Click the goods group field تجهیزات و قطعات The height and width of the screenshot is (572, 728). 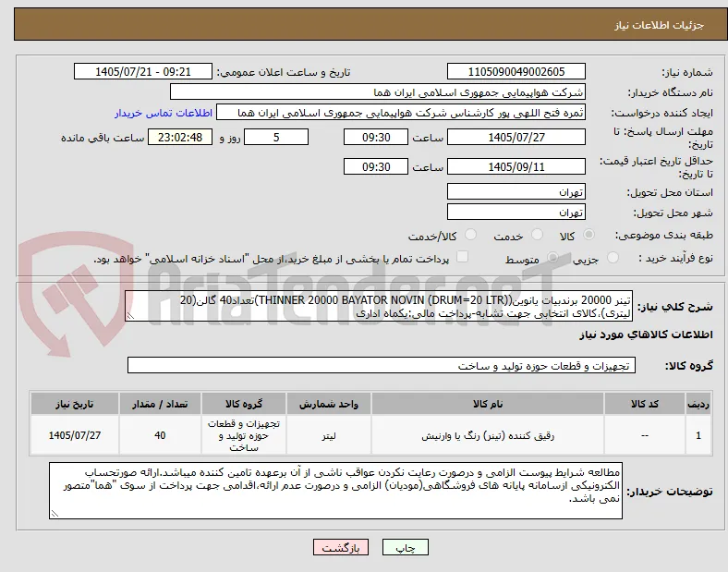(382, 365)
